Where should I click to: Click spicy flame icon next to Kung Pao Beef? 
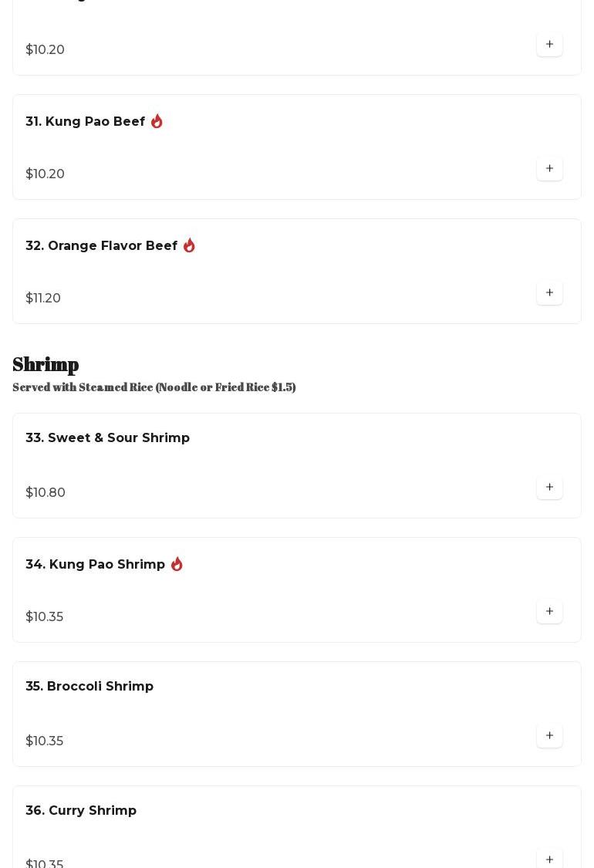pos(157,121)
